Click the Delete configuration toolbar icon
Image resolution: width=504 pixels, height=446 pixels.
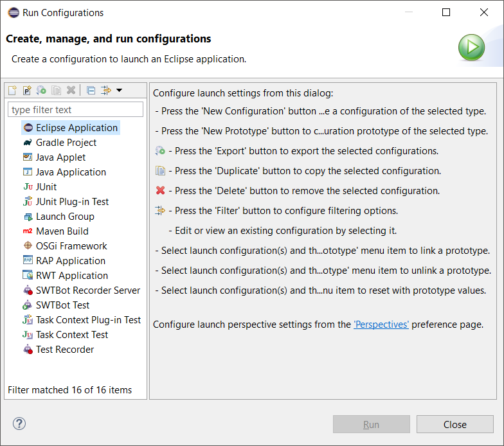[71, 91]
